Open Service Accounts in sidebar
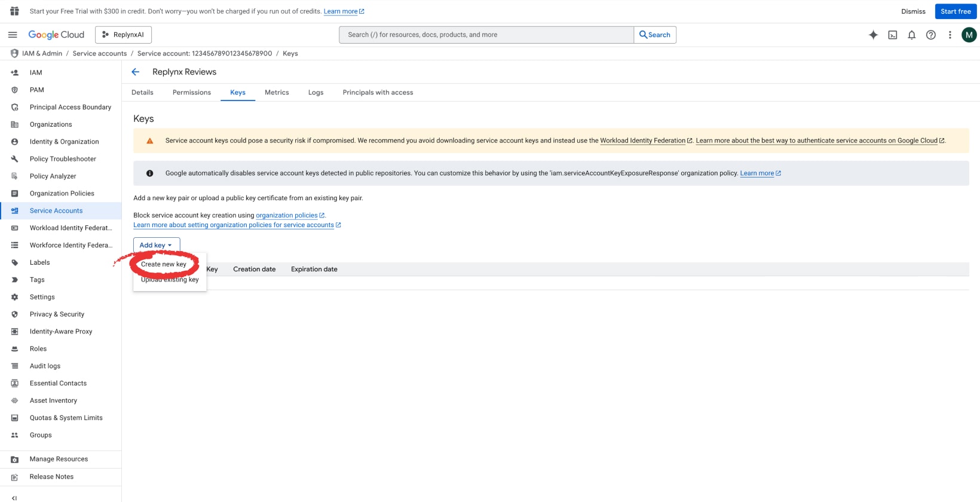This screenshot has height=502, width=980. click(x=61, y=210)
